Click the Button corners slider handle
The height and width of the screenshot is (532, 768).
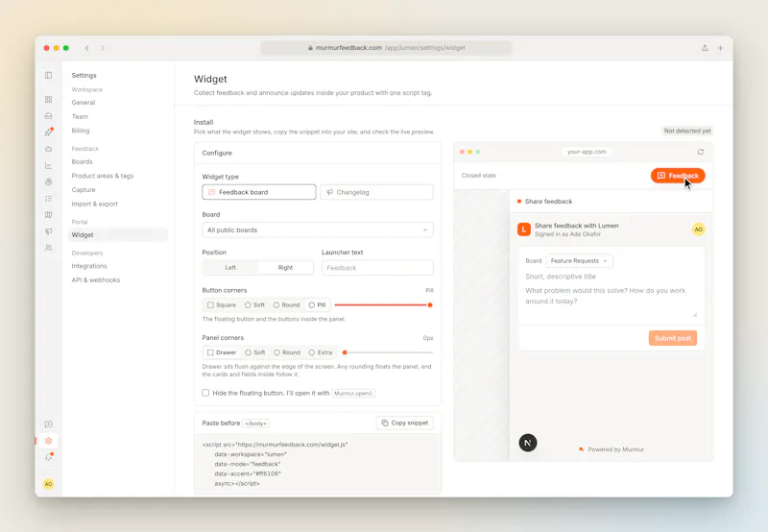[430, 305]
